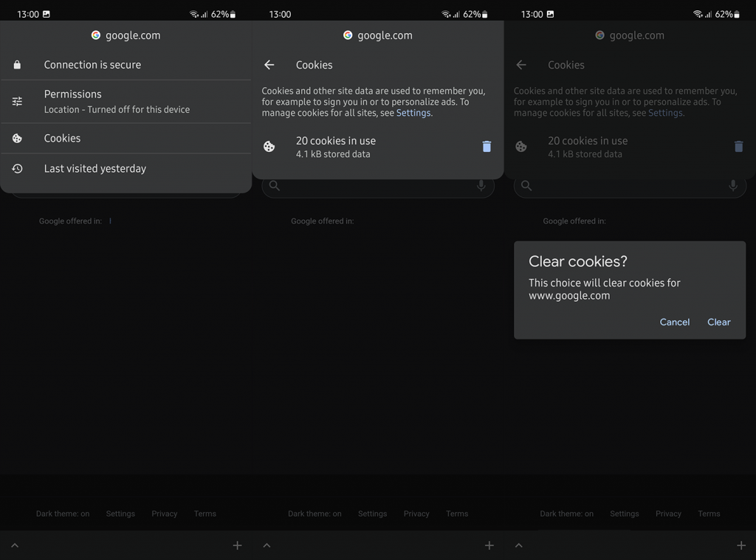Open the Settings link in the middle cookies description
Image resolution: width=756 pixels, height=560 pixels.
point(413,113)
